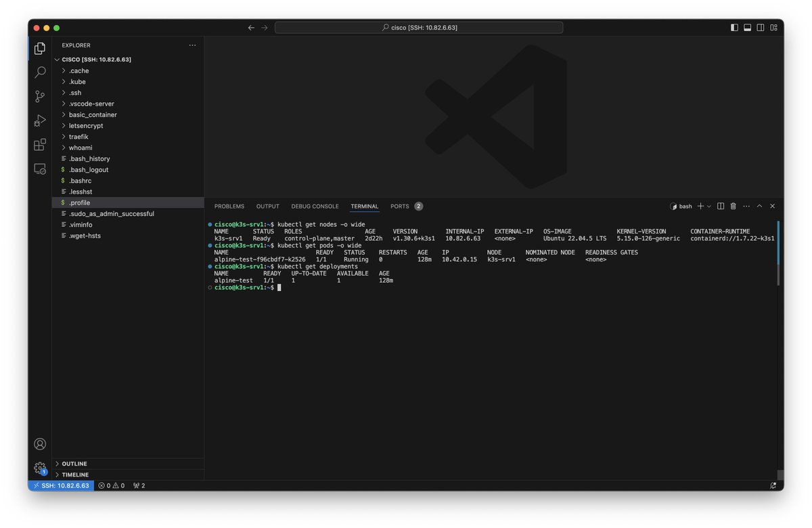Click the bash terminal label
The height and width of the screenshot is (528, 812).
(x=681, y=206)
